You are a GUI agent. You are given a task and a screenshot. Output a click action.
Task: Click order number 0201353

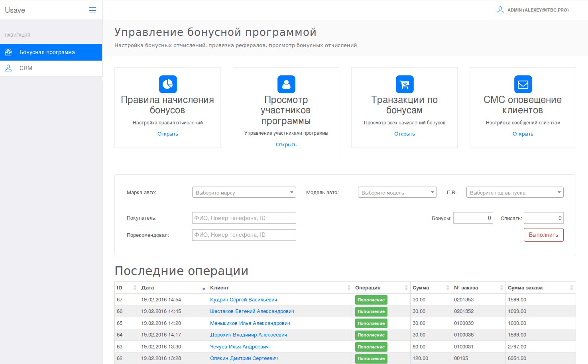(x=464, y=300)
